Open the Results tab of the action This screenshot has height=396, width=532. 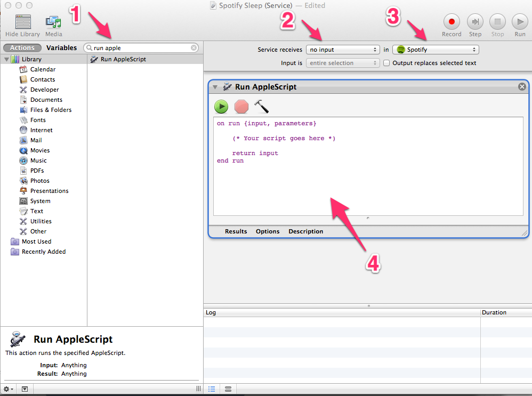(x=236, y=231)
